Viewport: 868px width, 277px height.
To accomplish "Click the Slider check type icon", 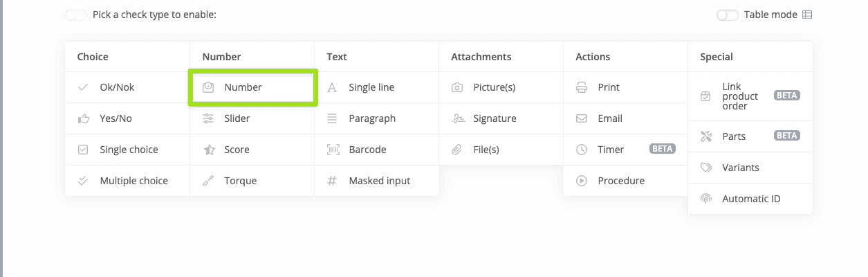I will (208, 118).
